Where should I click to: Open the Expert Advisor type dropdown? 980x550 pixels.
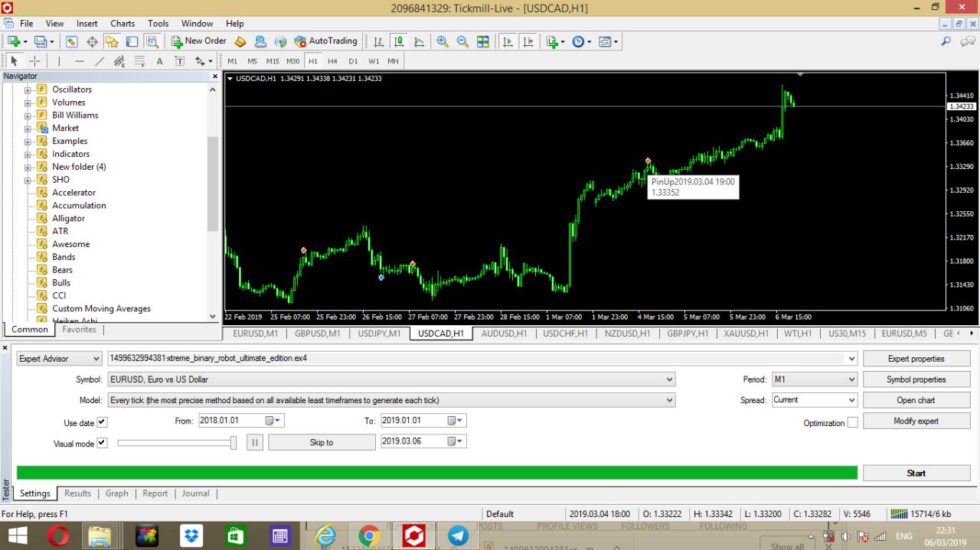(60, 358)
